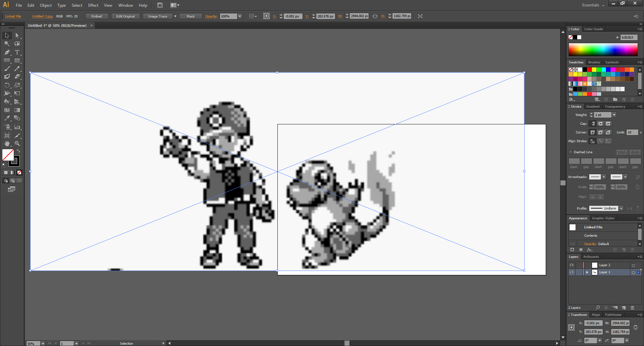Open the end Arrowhead dropdown
This screenshot has height=346, width=644.
click(625, 177)
